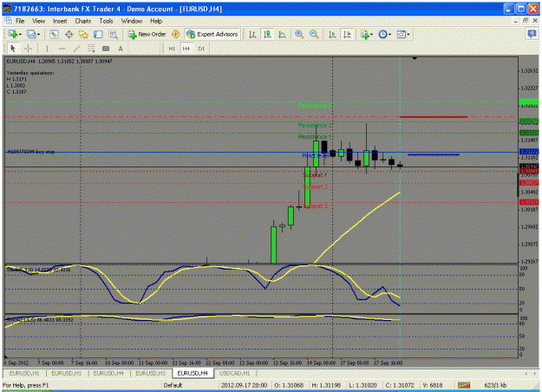Open the Charts menu
This screenshot has width=542, height=392.
(83, 21)
